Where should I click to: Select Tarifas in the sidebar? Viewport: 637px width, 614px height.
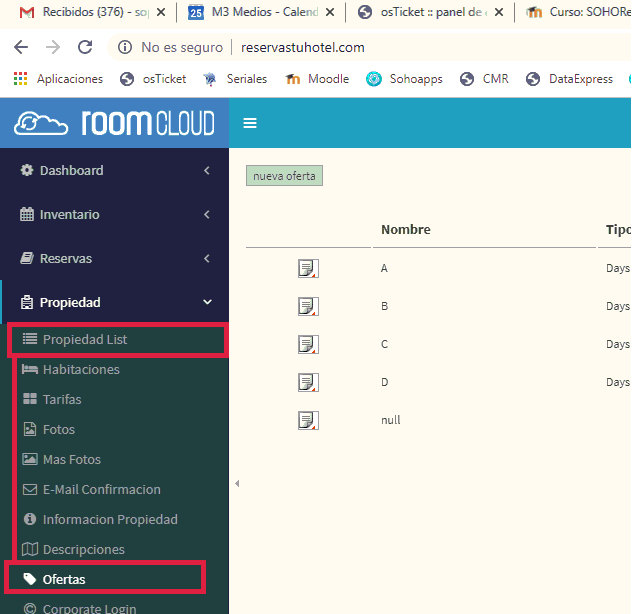pyautogui.click(x=62, y=399)
